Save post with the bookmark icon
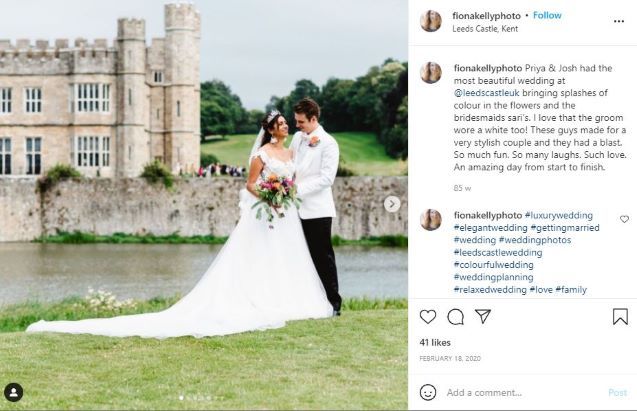 (x=620, y=317)
